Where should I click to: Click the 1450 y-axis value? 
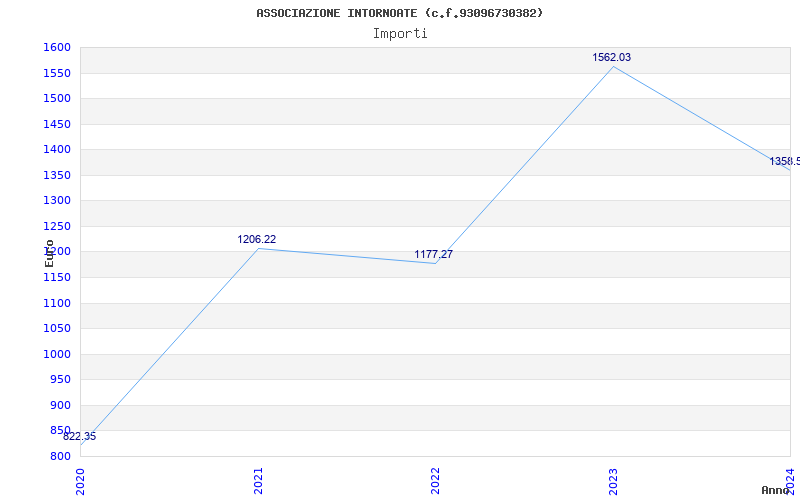pos(57,124)
